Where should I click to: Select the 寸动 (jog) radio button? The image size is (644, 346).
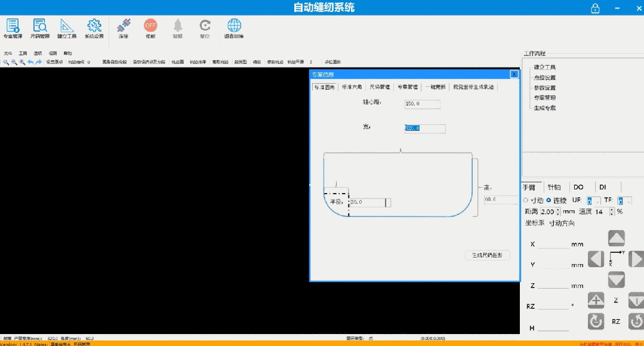526,200
